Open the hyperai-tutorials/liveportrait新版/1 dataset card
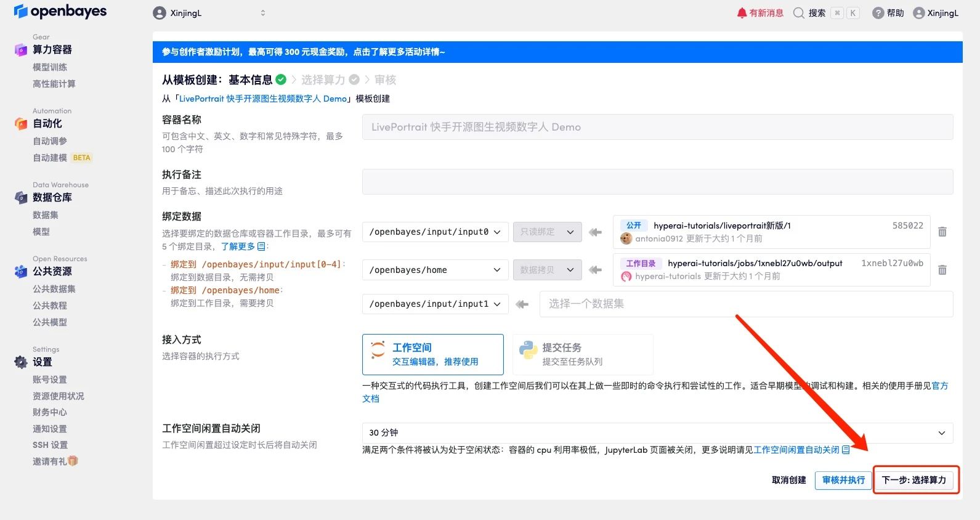The height and width of the screenshot is (520, 980). tap(771, 232)
